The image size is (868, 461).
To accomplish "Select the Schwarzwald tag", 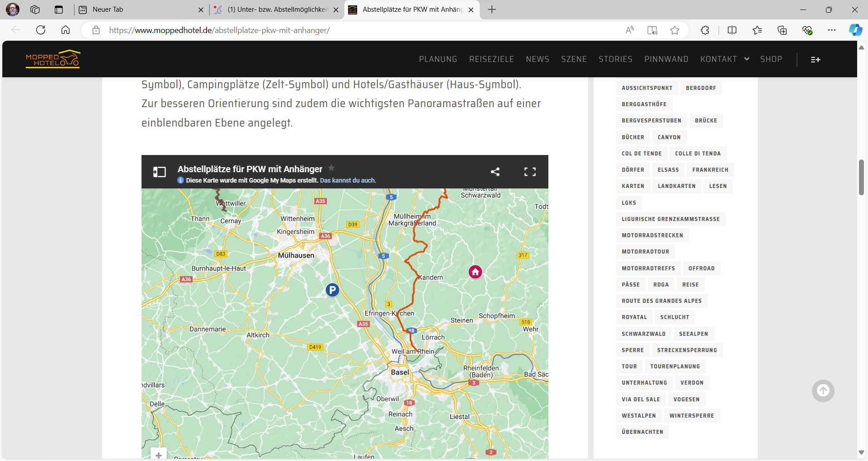I will pyautogui.click(x=643, y=334).
